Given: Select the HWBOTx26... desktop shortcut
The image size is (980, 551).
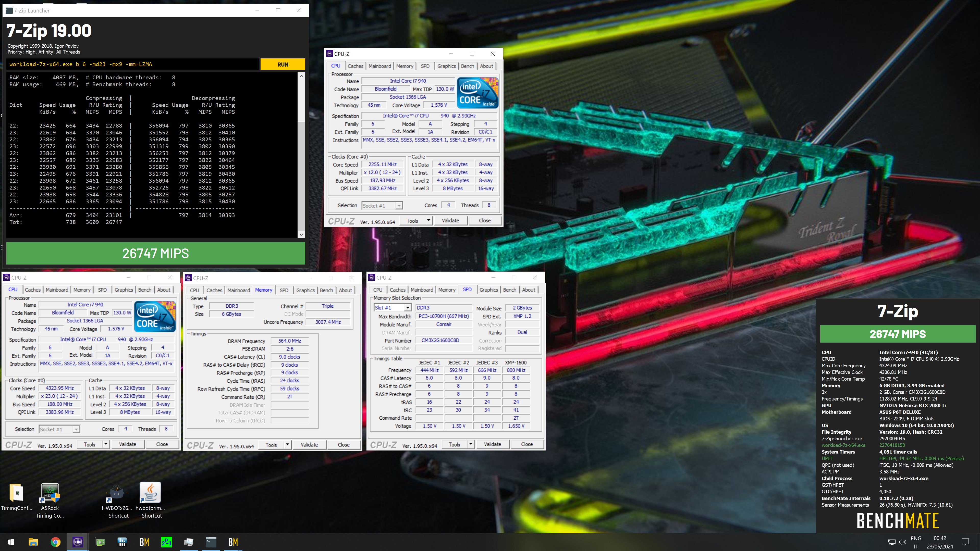Looking at the screenshot, I should 117,500.
